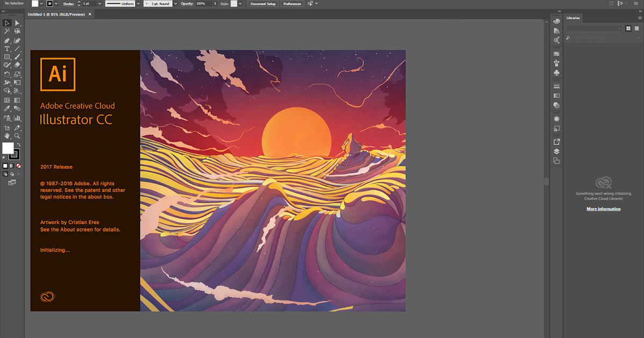The width and height of the screenshot is (644, 338).
Task: Set paint mode to Gradient
Action: point(12,166)
